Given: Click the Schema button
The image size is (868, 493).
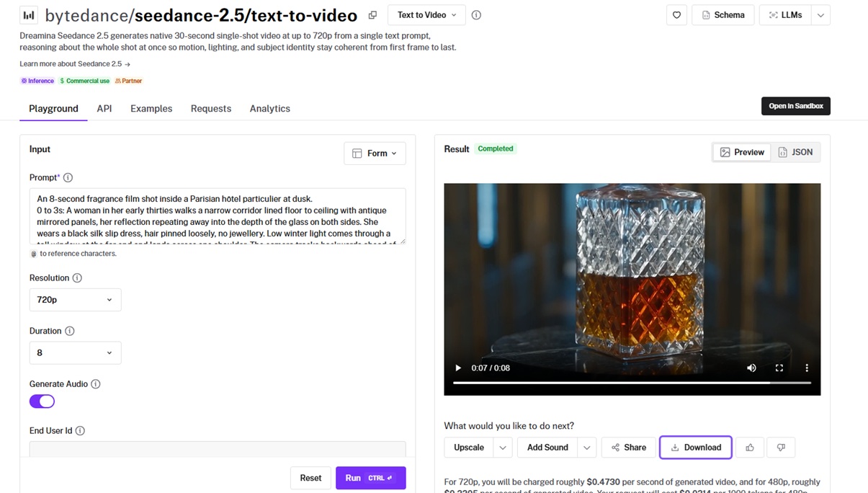Looking at the screenshot, I should [x=723, y=15].
